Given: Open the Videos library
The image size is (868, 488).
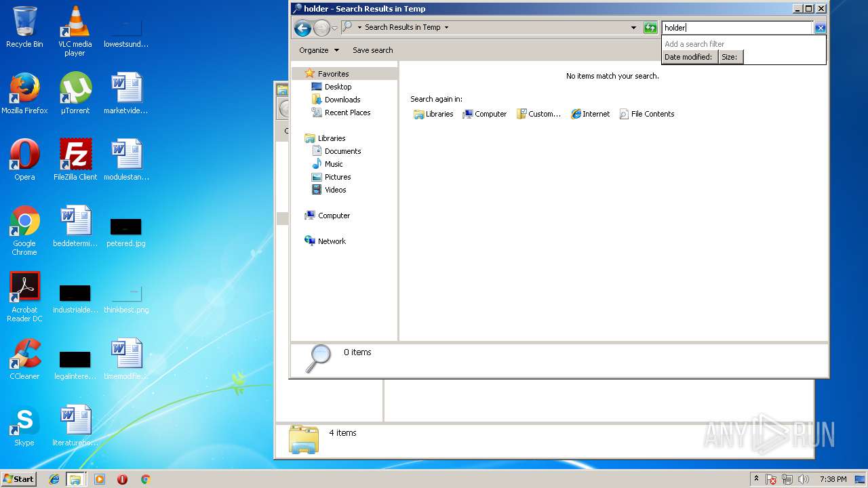Looking at the screenshot, I should [329, 190].
